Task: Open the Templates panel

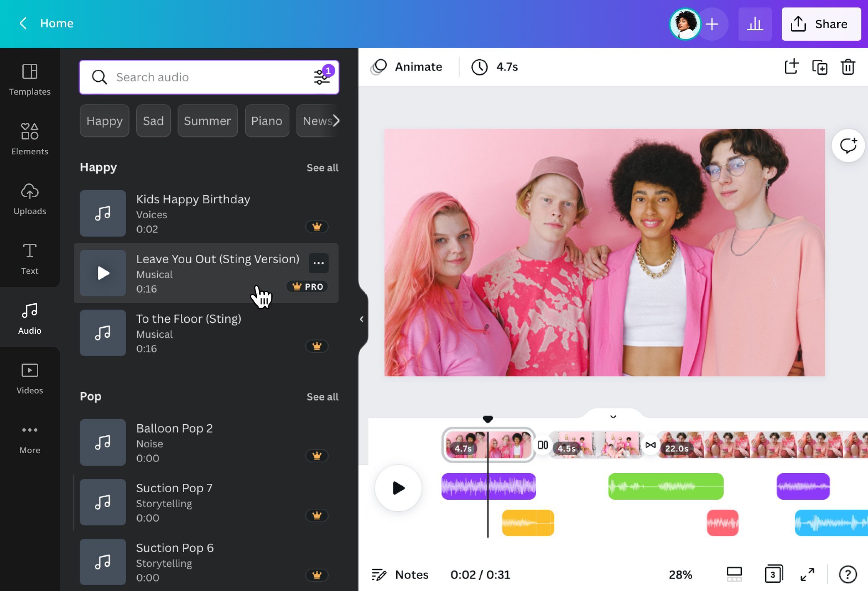Action: coord(29,79)
